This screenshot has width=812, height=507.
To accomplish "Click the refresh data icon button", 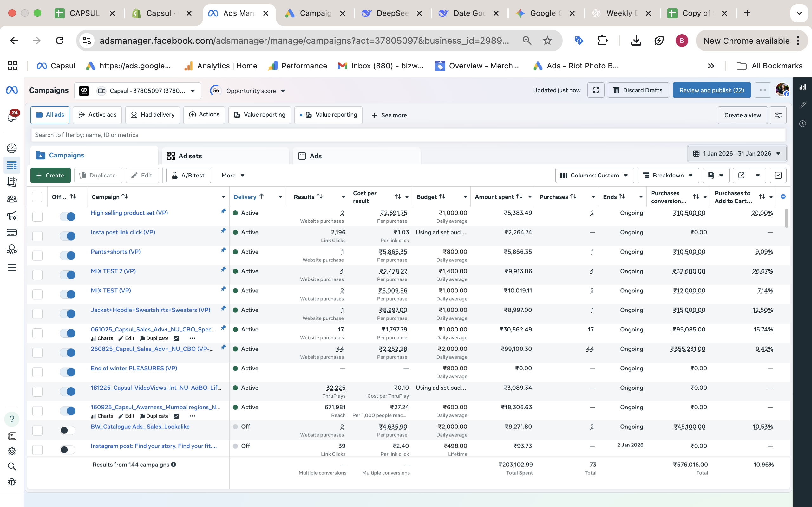I will [x=596, y=90].
